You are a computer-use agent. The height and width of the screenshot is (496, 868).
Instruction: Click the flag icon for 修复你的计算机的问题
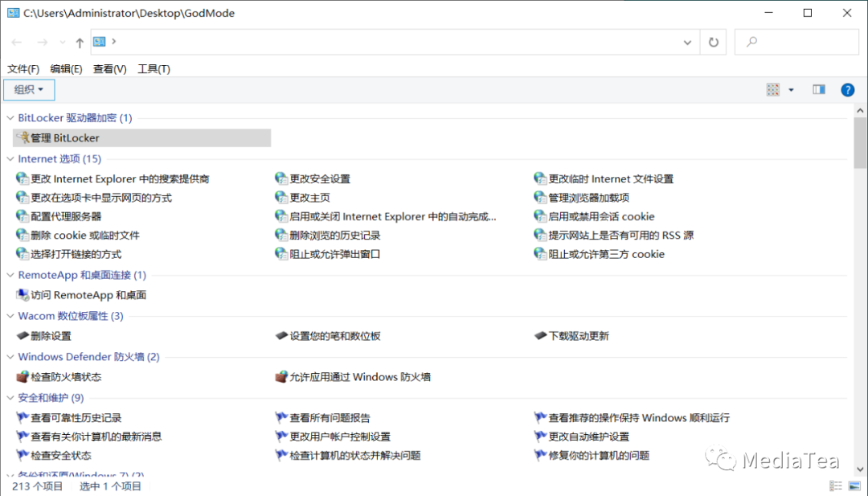(540, 455)
